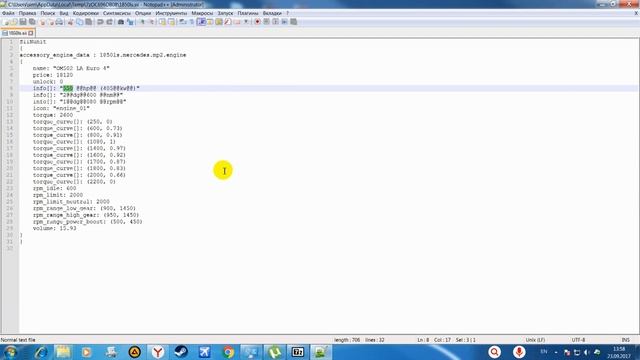Viewport: 640px width, 360px height.
Task: Open the Вкладки menu
Action: [272, 13]
